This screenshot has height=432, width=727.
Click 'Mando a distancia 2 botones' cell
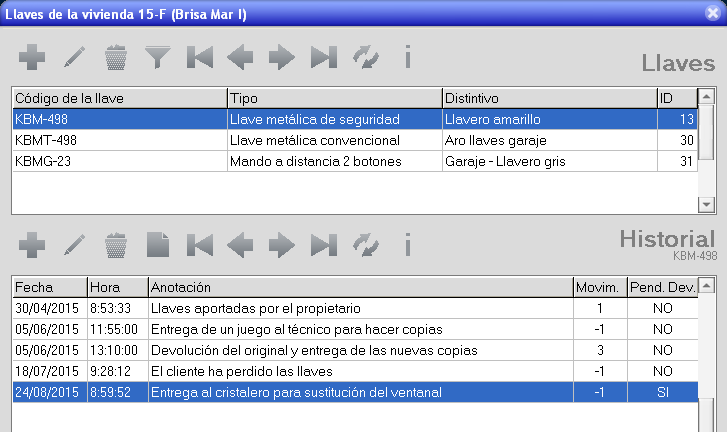[x=335, y=161]
